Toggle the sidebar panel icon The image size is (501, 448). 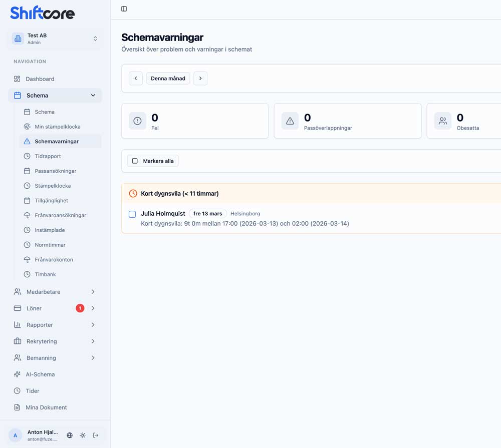[124, 9]
